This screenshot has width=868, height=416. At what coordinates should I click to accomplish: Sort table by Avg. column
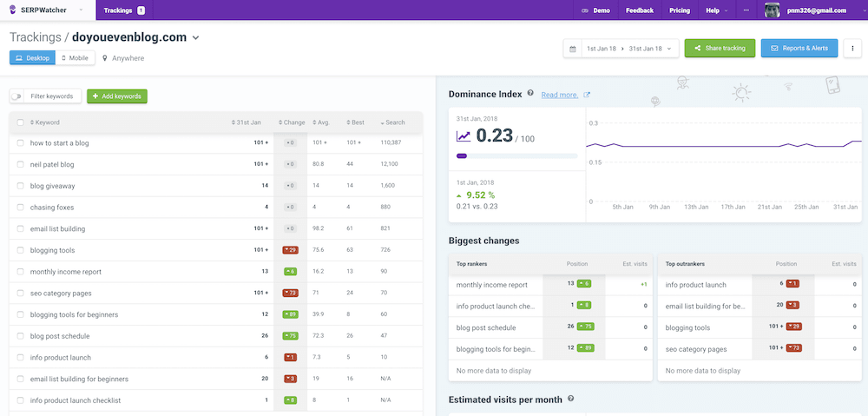322,122
